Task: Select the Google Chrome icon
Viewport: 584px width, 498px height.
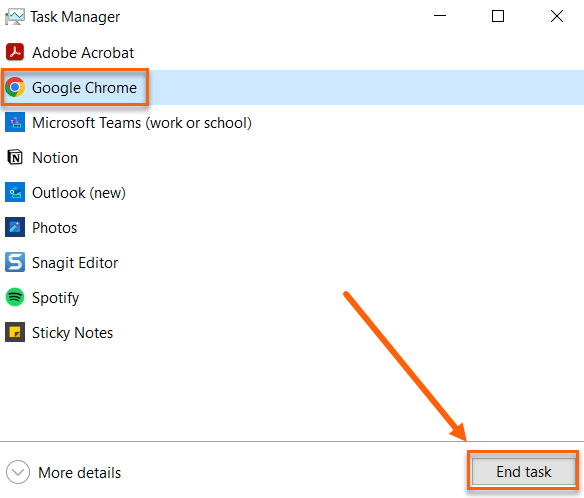Action: pos(15,87)
